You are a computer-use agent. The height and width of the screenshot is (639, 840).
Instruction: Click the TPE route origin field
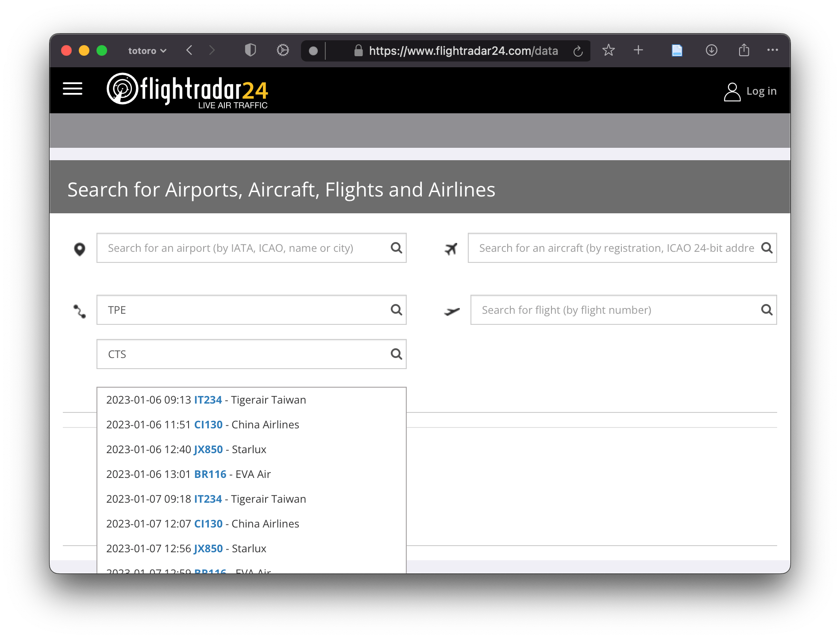point(251,310)
